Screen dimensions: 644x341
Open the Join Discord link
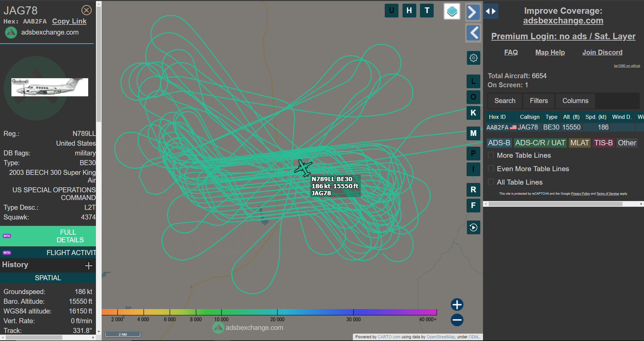pyautogui.click(x=602, y=52)
